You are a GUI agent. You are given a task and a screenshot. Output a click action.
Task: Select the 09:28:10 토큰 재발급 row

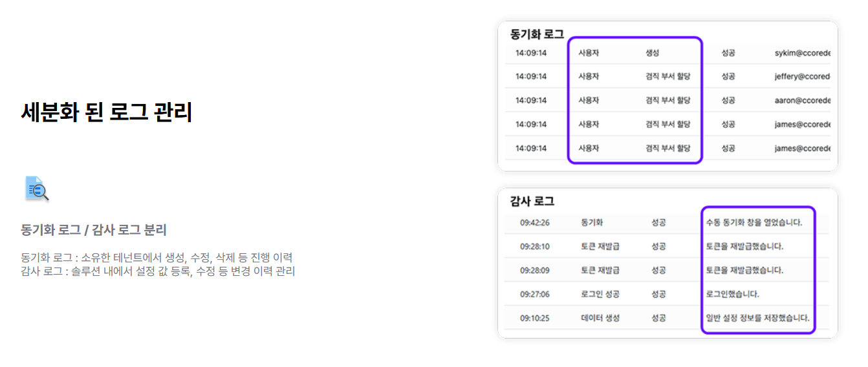point(666,246)
